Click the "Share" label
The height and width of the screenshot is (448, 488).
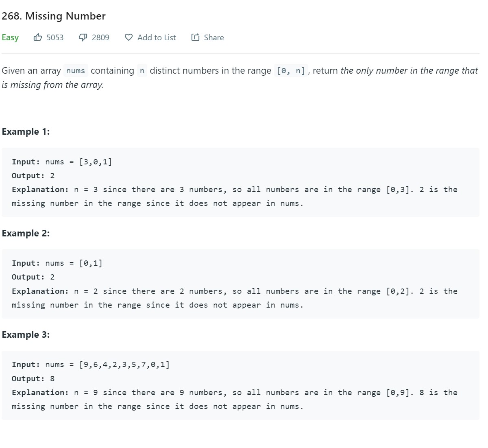pyautogui.click(x=214, y=37)
